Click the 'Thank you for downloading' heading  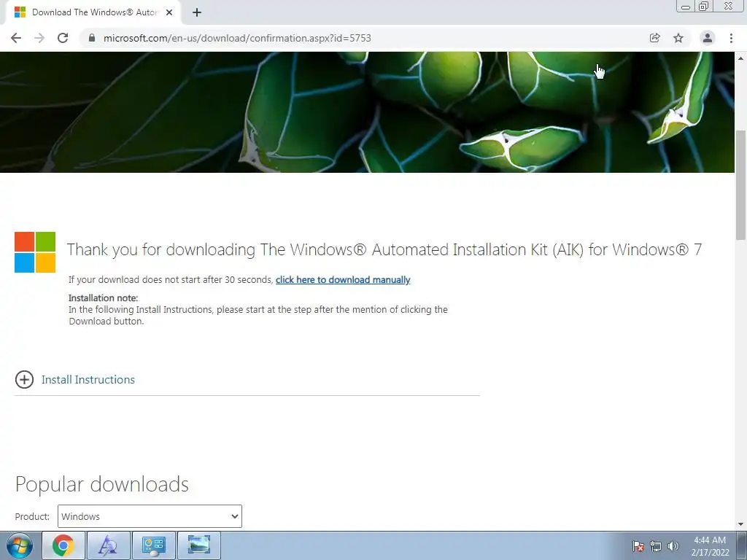click(x=384, y=249)
